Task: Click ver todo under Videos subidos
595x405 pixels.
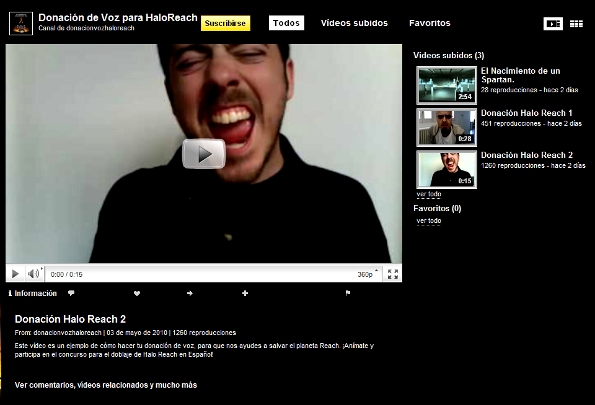Action: [x=429, y=194]
